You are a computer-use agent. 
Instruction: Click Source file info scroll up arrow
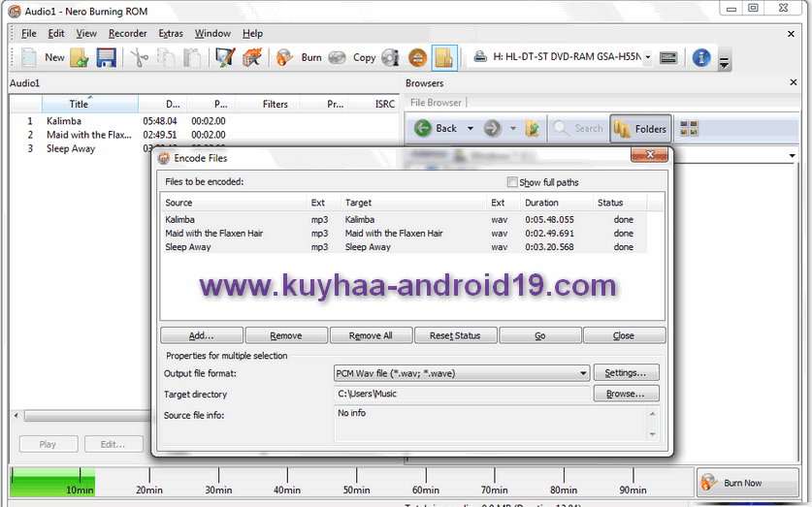point(653,414)
